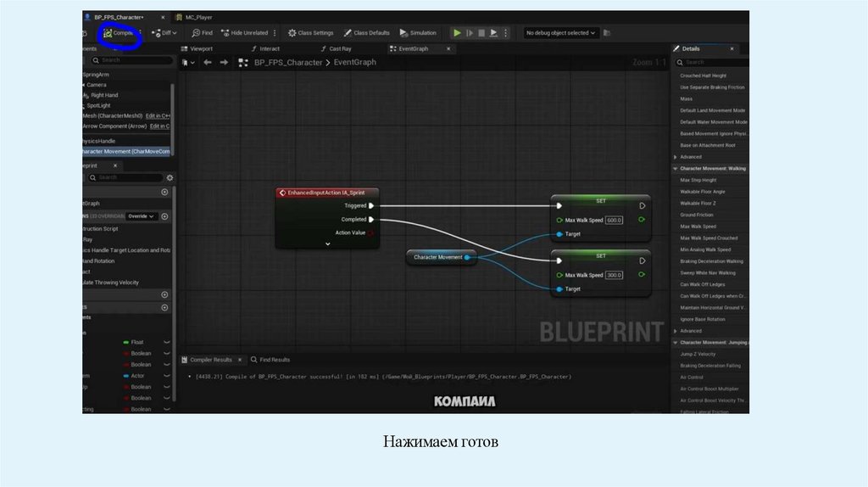This screenshot has height=487, width=868.
Task: Select the Camera component
Action: (97, 85)
